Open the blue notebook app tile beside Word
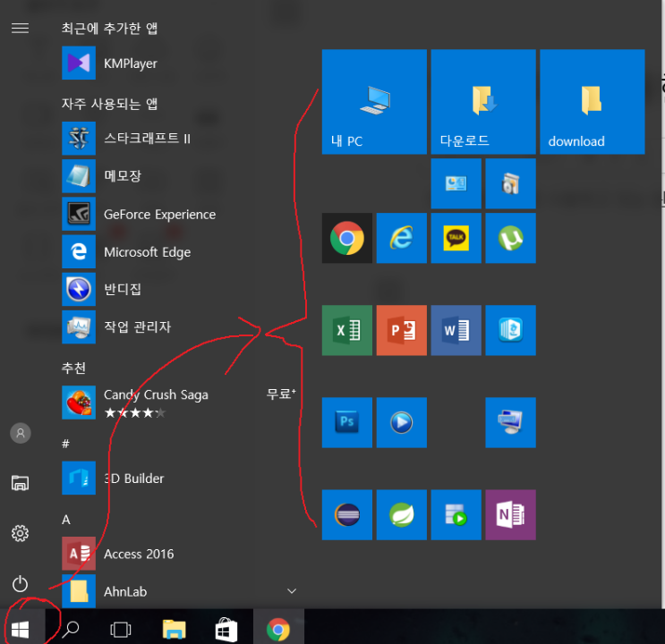 click(511, 330)
